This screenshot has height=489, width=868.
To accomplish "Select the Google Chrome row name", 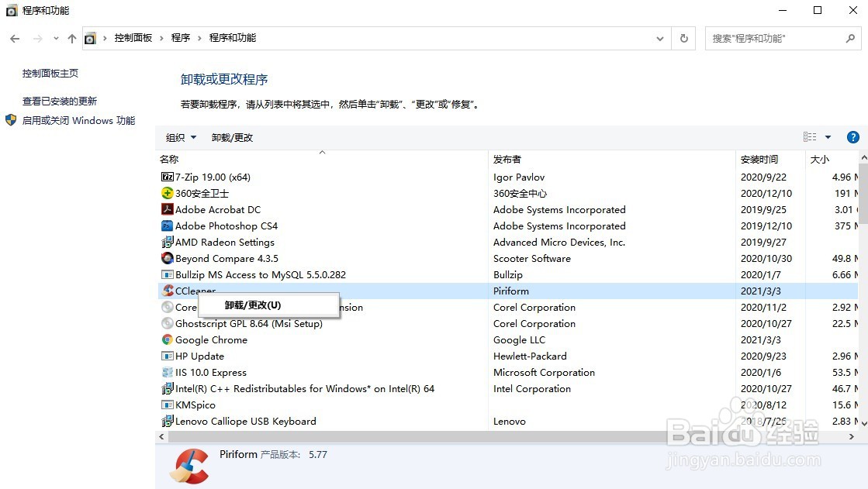I will tap(212, 339).
